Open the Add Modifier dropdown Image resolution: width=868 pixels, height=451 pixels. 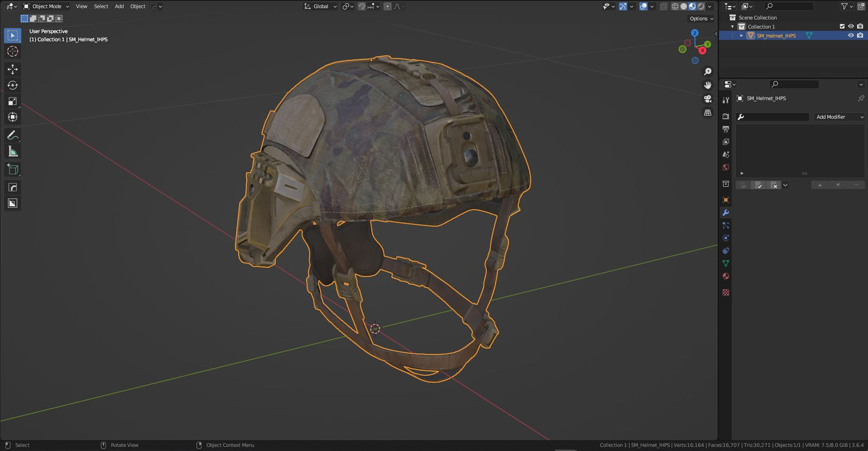click(x=839, y=117)
